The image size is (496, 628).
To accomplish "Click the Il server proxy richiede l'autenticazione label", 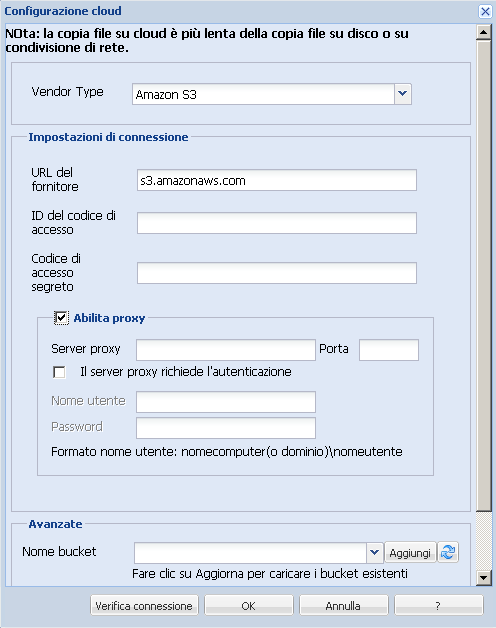I will 185,372.
